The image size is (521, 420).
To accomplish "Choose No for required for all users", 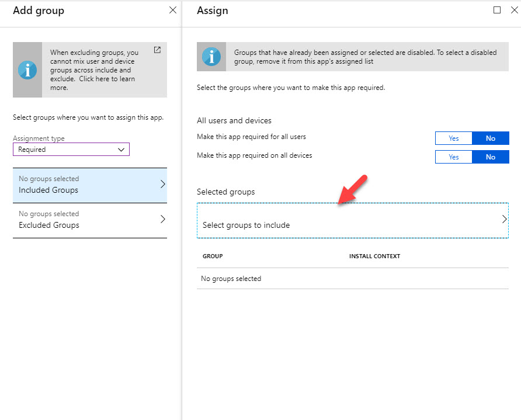I will (x=491, y=138).
